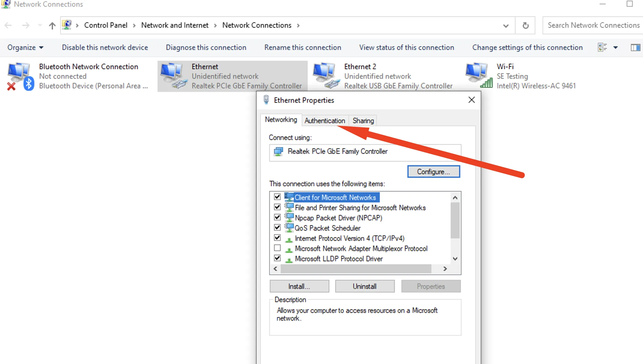This screenshot has width=643, height=364.
Task: Uncheck Client for Microsoft Networks
Action: pos(277,197)
